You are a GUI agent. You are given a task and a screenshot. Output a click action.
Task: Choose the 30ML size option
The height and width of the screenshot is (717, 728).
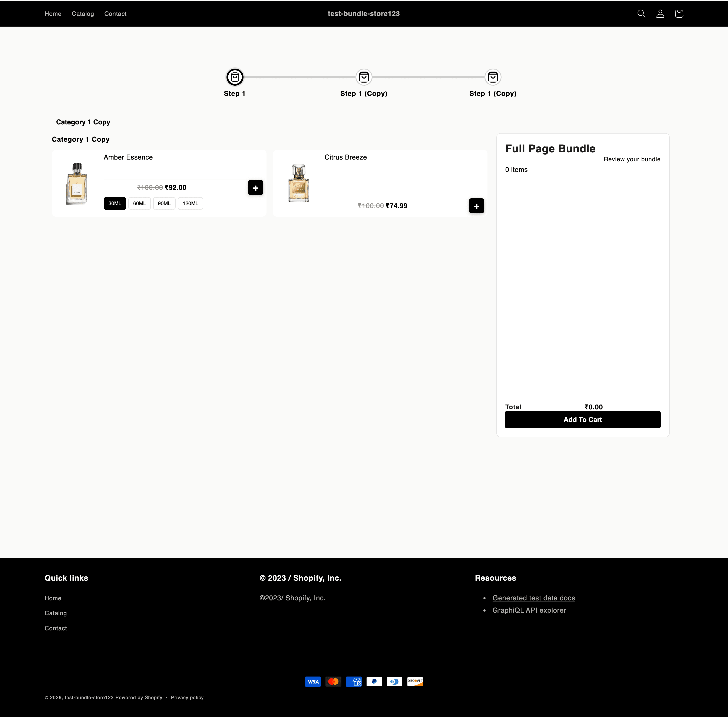click(115, 203)
